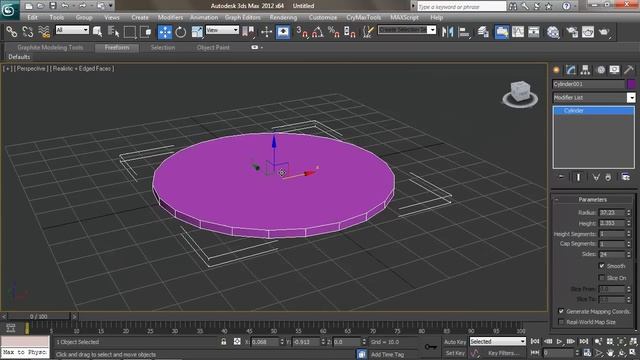Click the Go to End playback button
This screenshot has width=640, height=360.
tap(584, 341)
